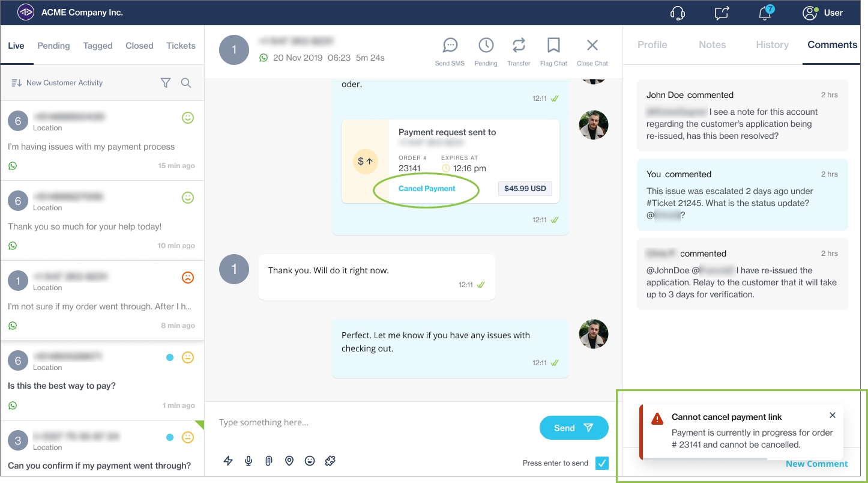The image size is (868, 483).
Task: Open New Customer Activity sort dropdown
Action: coord(58,83)
